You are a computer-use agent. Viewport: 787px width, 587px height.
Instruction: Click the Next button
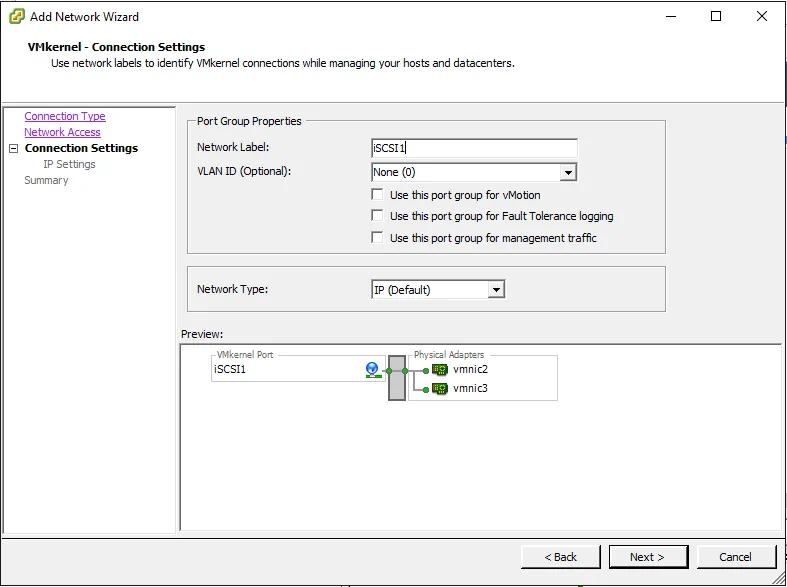(648, 557)
